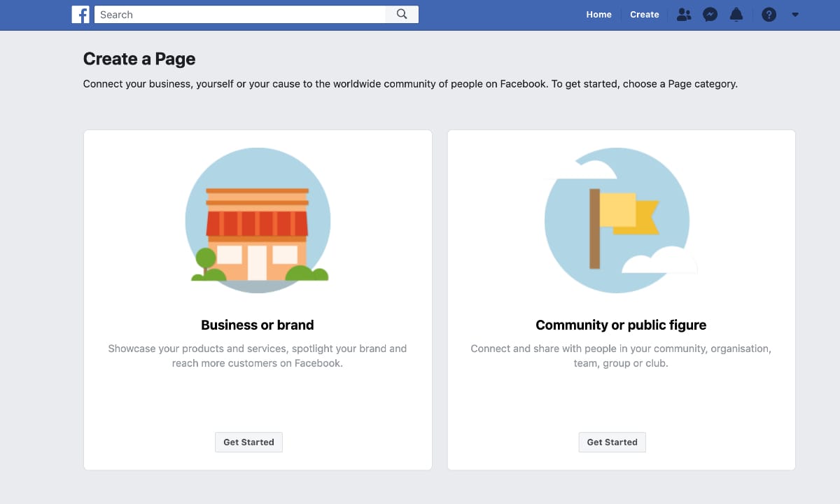Open the Messenger icon
Viewport: 840px width, 504px height.
710,14
